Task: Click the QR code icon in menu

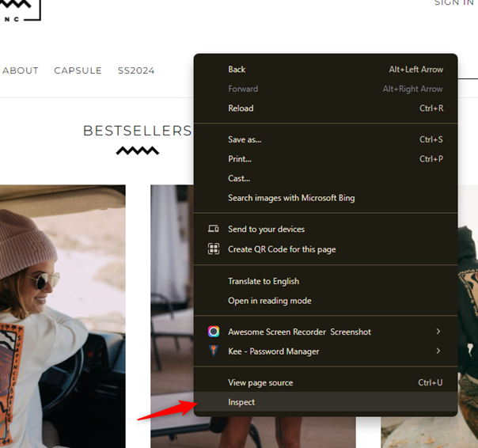Action: [x=213, y=249]
